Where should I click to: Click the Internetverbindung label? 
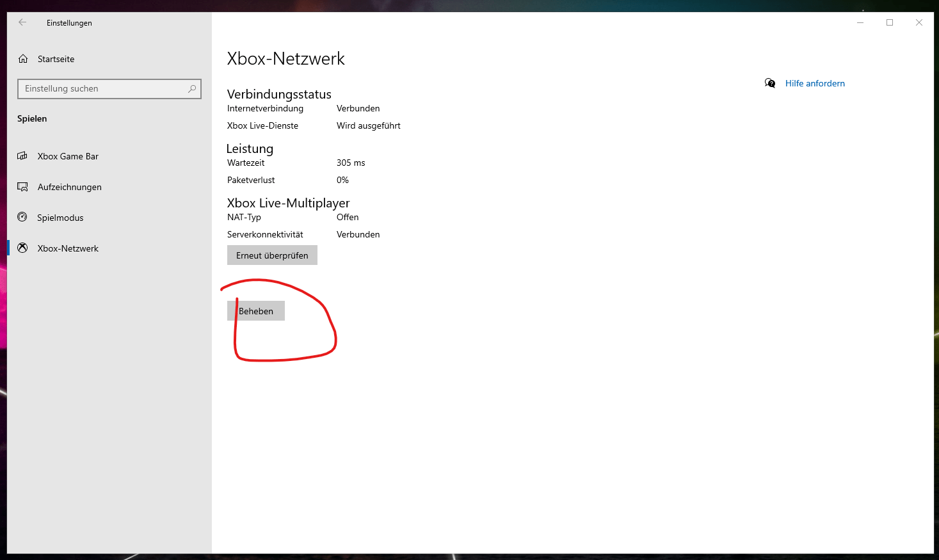coord(266,108)
